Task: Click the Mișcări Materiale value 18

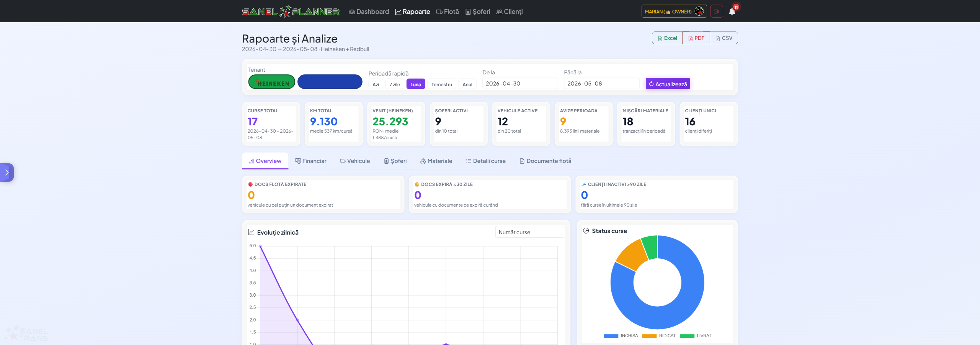Action: [x=628, y=122]
